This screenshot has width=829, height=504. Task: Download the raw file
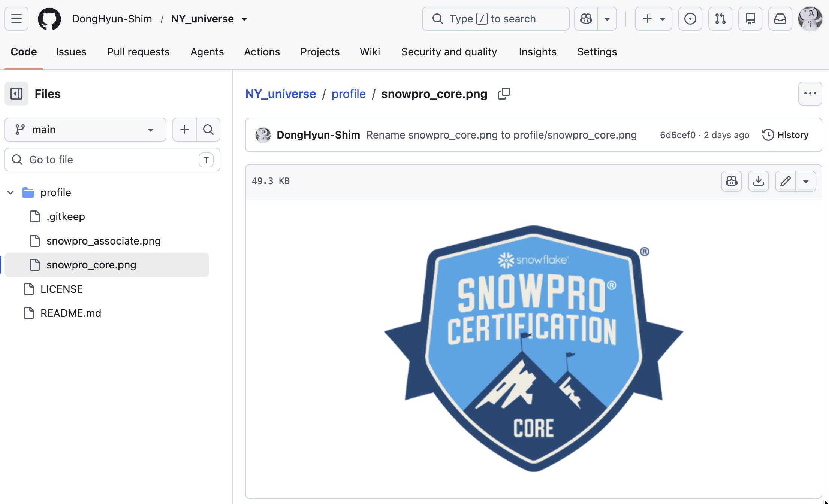click(x=759, y=181)
